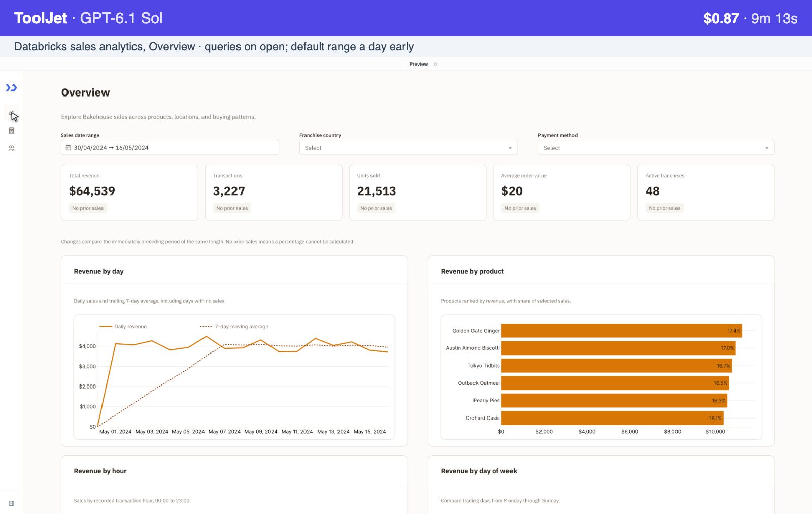Click No prior sales badge under Total revenue
This screenshot has height=514, width=812.
(x=88, y=208)
